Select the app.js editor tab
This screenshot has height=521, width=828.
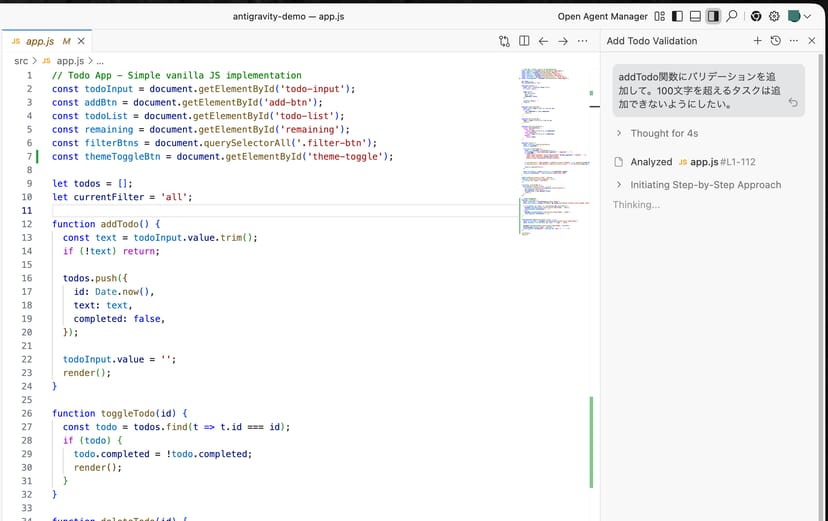(40, 41)
